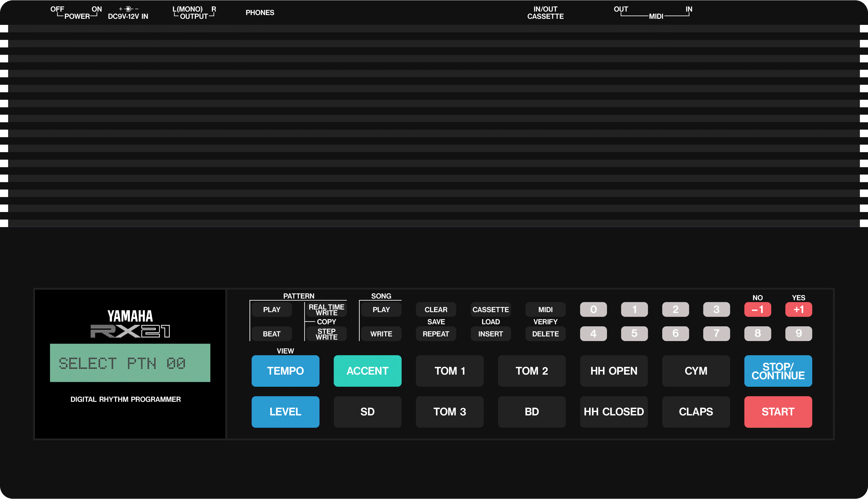
Task: Click the L(MONO) R OUTPUT label
Action: [194, 13]
